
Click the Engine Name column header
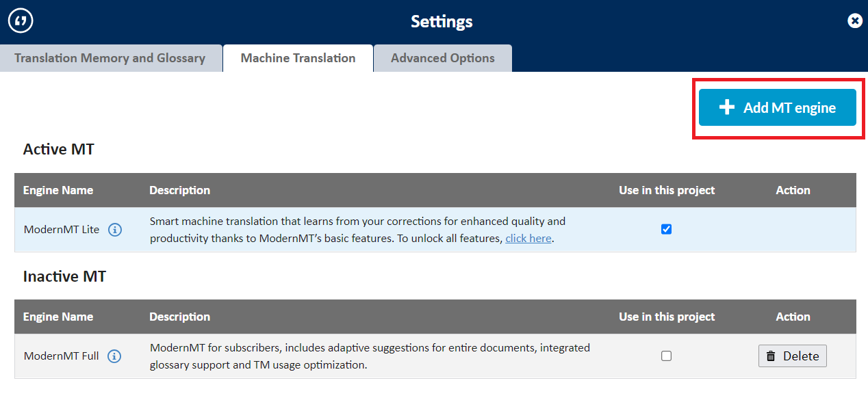58,190
